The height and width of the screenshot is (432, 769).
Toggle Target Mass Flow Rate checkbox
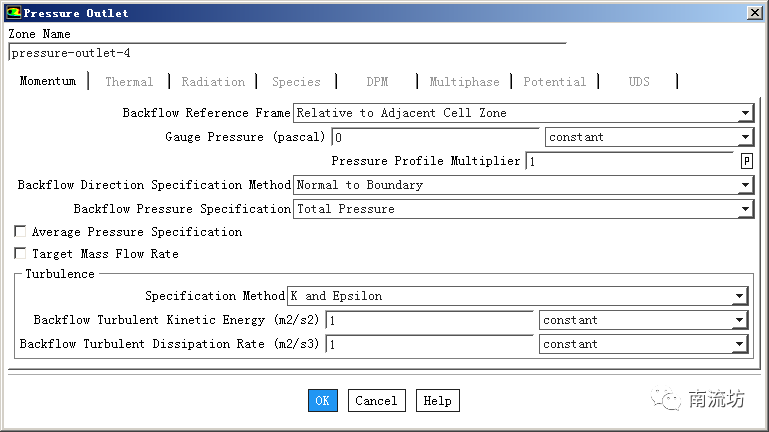(20, 254)
